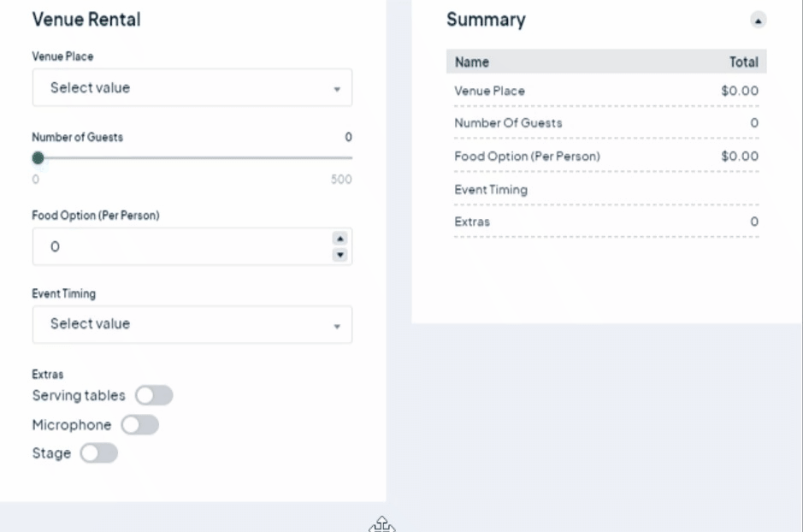Toggle the Serving tables switch
Image resolution: width=803 pixels, height=532 pixels.
[x=154, y=395]
